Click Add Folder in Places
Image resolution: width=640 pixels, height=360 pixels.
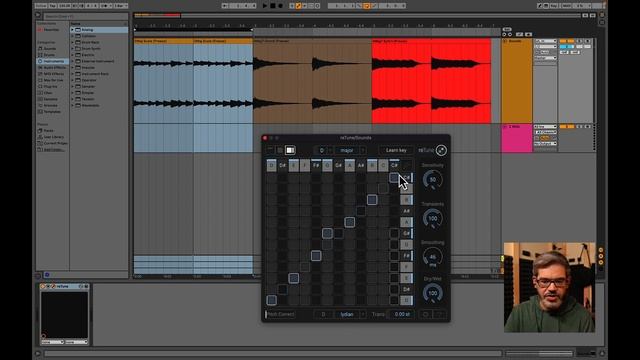click(54, 150)
